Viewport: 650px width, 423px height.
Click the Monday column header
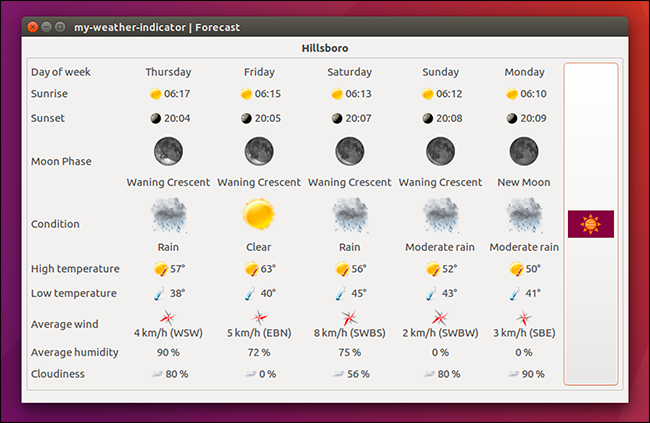click(x=524, y=72)
